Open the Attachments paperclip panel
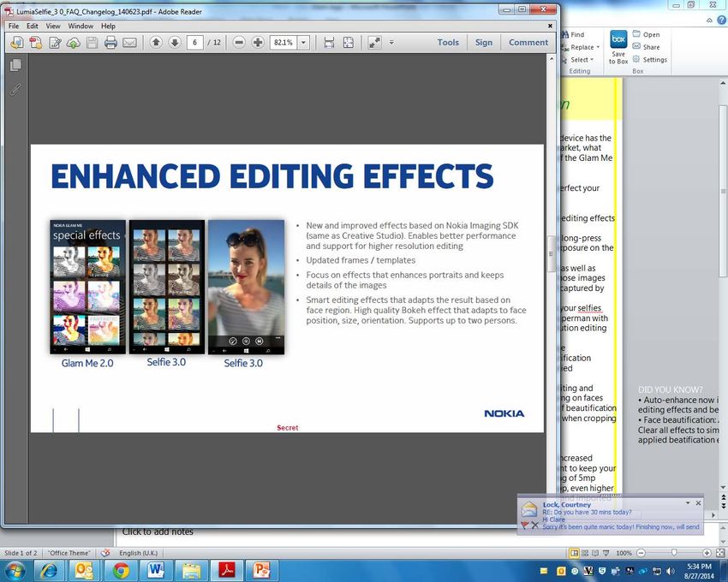 point(15,89)
